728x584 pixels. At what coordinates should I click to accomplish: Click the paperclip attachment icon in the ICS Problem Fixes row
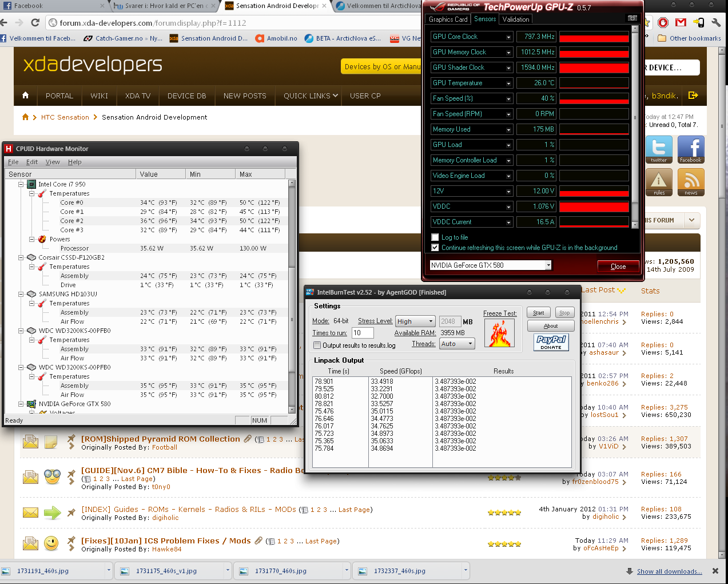258,541
